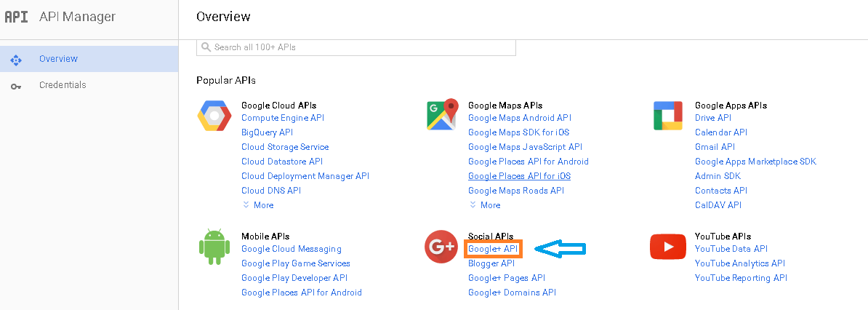Click the Android robot Mobile APIs icon
The height and width of the screenshot is (310, 868).
(x=214, y=247)
